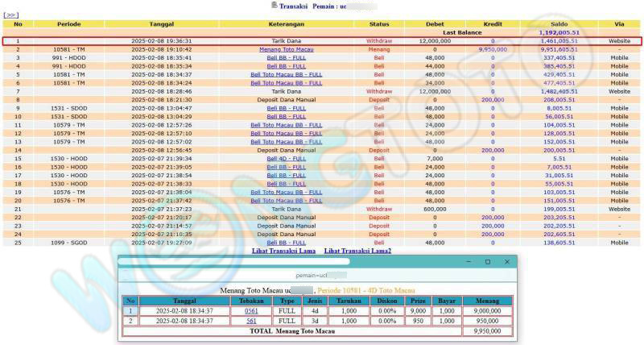The height and width of the screenshot is (345, 644).
Task: Click the 3d tebakan number 561
Action: (x=252, y=321)
